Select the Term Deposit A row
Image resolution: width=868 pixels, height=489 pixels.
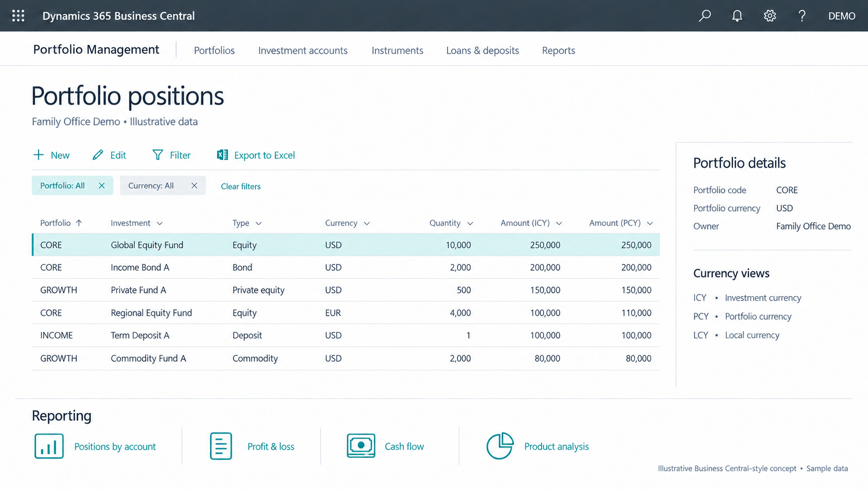coord(346,335)
